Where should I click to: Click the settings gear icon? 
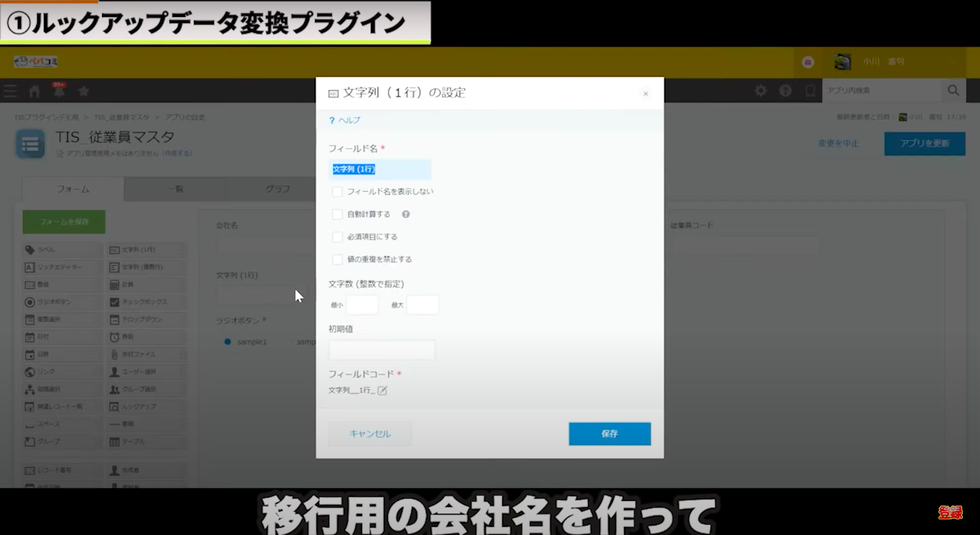[x=761, y=91]
